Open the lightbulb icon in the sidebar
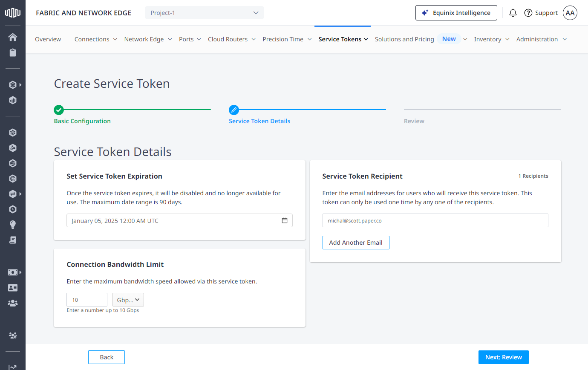 tap(13, 225)
